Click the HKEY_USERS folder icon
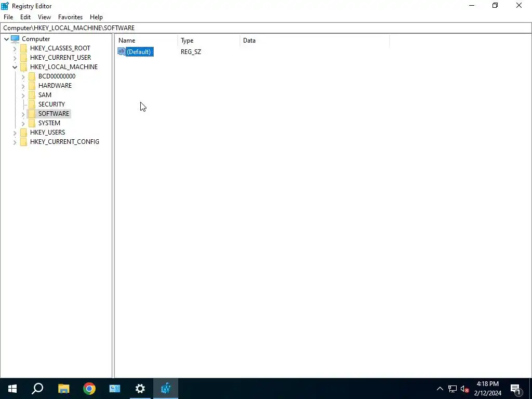Viewport: 532px width, 399px height. tap(23, 132)
